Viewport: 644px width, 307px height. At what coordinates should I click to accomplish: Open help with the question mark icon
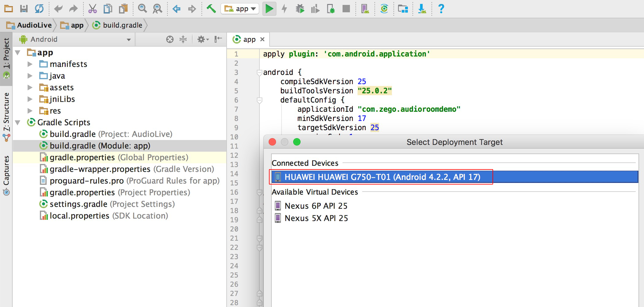pos(441,9)
